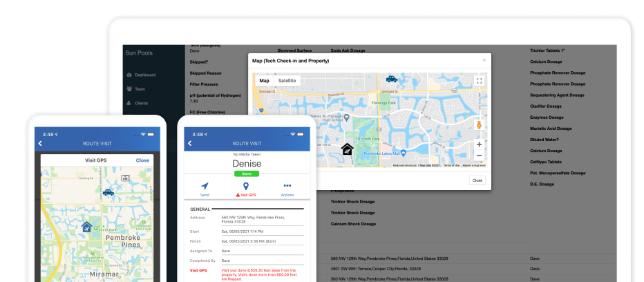
Task: Click Trichlor Tablets 1" field label
Action: coord(547,50)
